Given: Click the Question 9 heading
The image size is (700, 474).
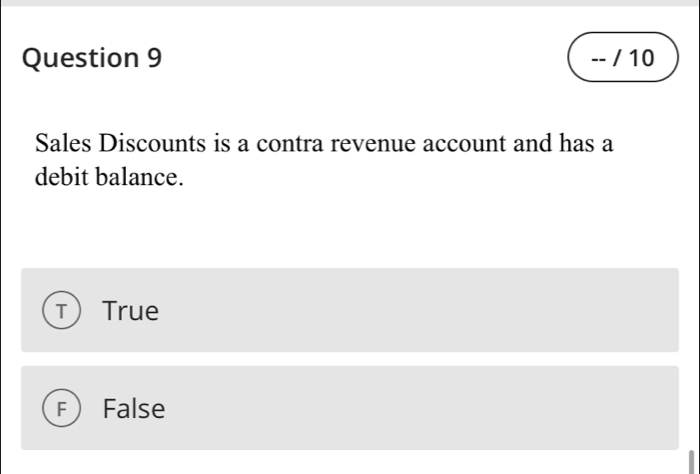Looking at the screenshot, I should [x=92, y=58].
